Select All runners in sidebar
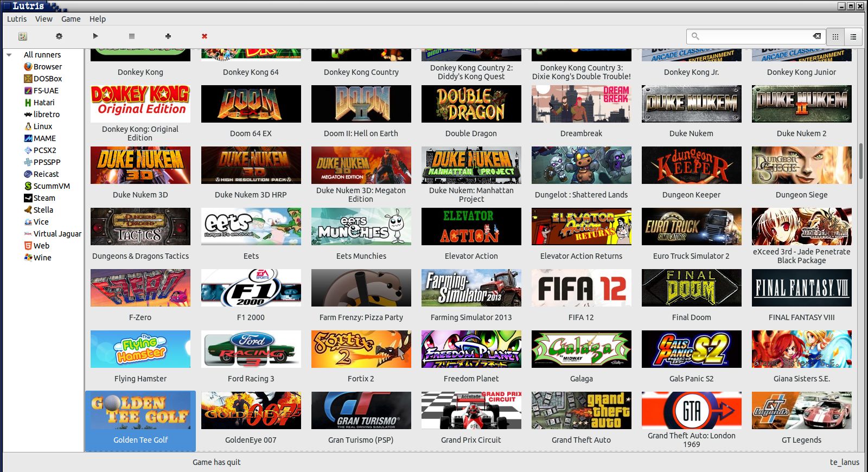Viewport: 868px width, 472px height. (42, 55)
